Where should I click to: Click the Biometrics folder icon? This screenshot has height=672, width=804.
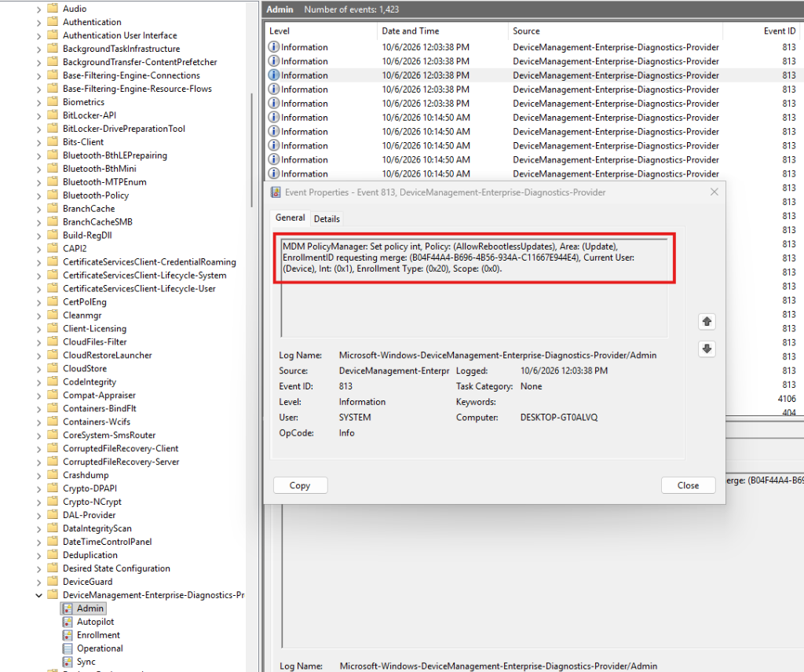click(53, 102)
